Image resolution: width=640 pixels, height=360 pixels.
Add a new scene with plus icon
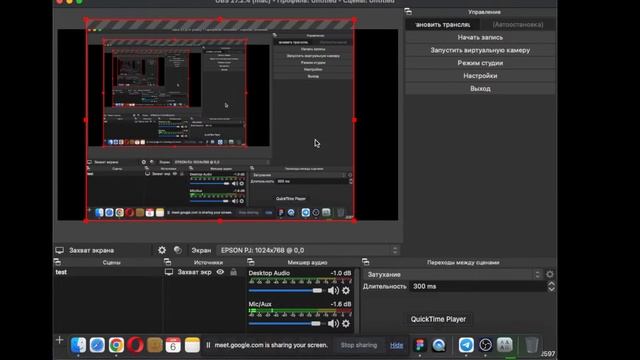pos(59,340)
